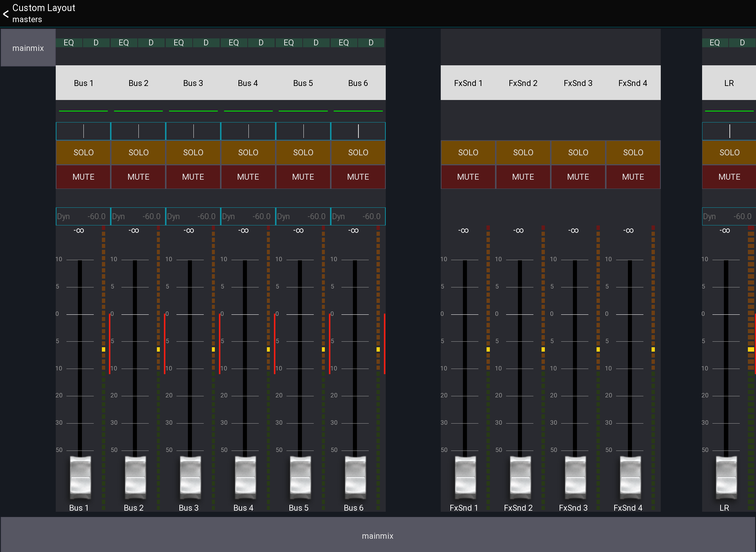Open the EQ for the LR master
This screenshot has width=756, height=552.
(715, 42)
